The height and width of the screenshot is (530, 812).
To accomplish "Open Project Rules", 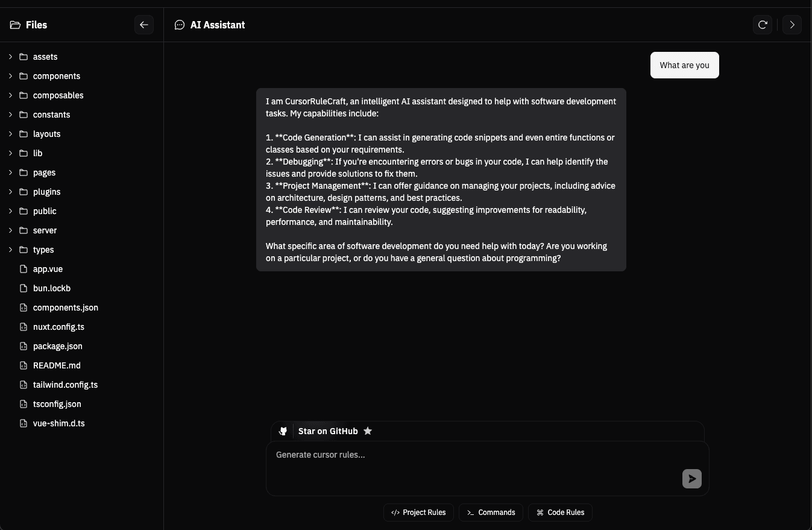I will pos(418,513).
